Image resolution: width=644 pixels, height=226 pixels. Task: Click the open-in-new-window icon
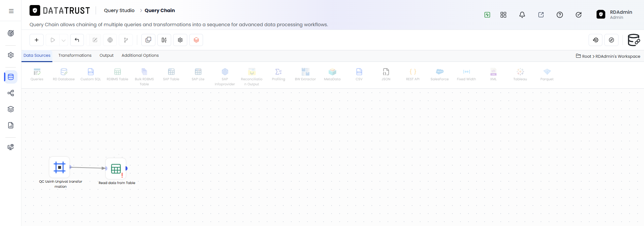point(541,15)
